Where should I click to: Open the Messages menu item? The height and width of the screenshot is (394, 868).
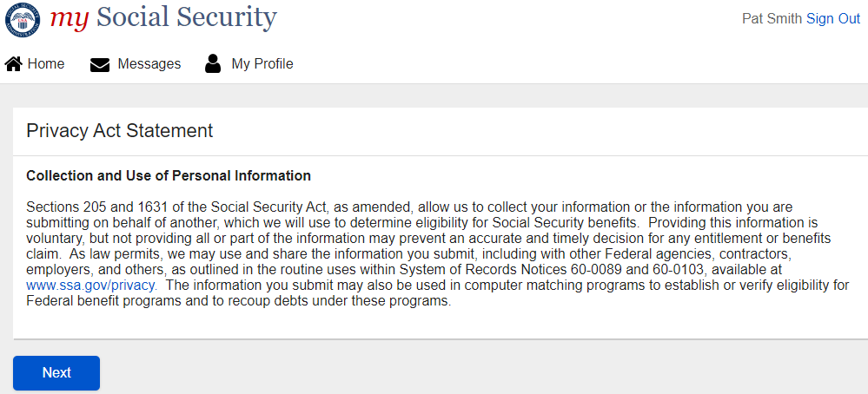149,64
